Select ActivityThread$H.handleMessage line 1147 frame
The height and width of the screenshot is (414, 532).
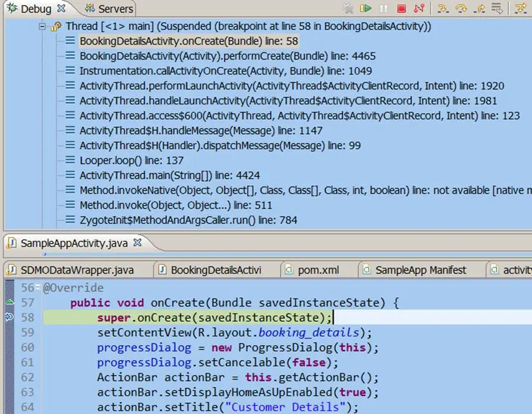point(201,131)
